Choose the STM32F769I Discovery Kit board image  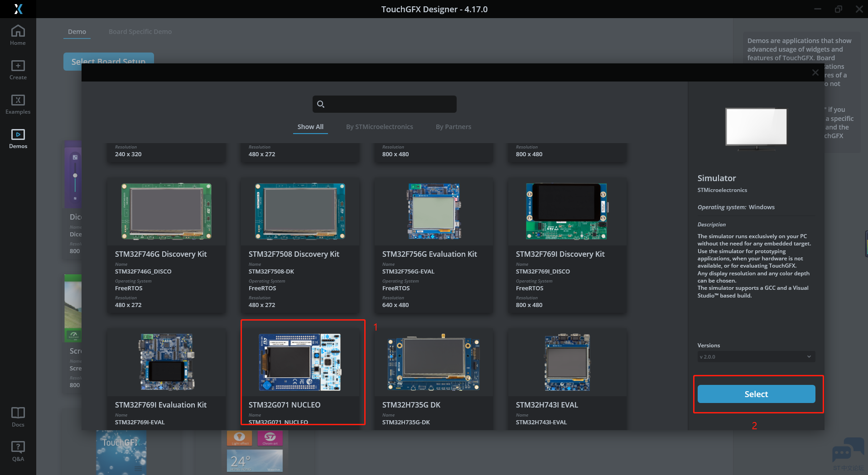click(x=566, y=211)
